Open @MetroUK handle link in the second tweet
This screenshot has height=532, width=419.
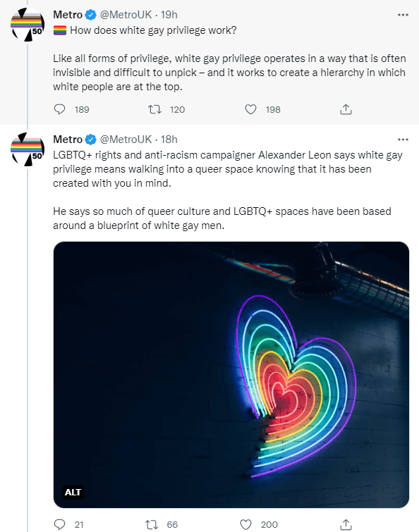click(126, 140)
